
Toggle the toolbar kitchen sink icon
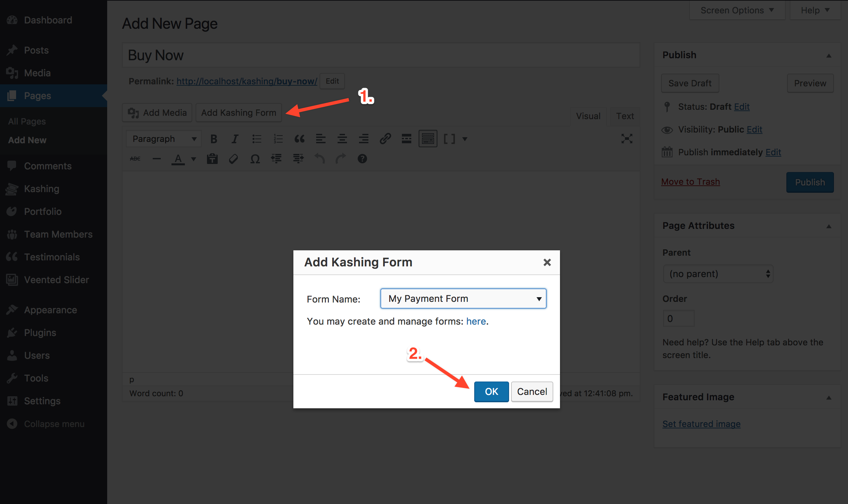[428, 139]
